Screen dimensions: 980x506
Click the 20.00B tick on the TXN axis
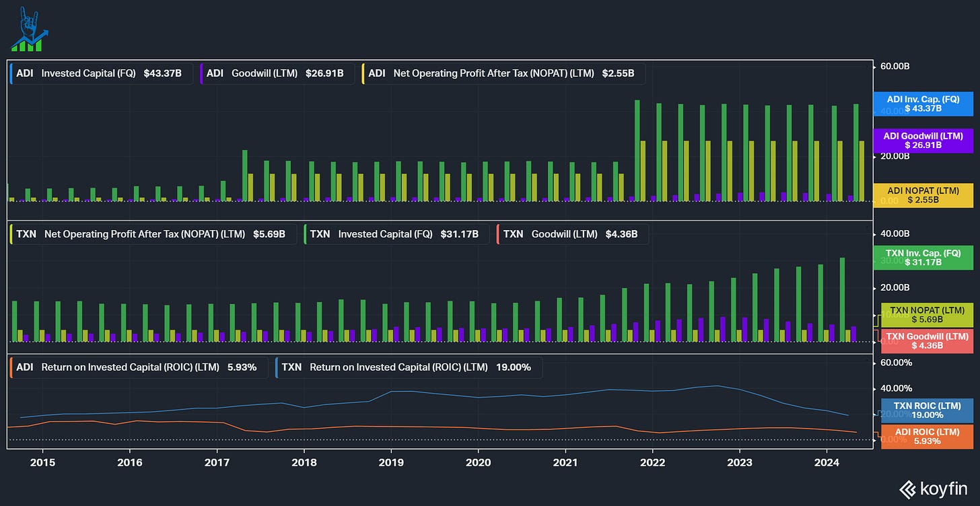pos(895,288)
